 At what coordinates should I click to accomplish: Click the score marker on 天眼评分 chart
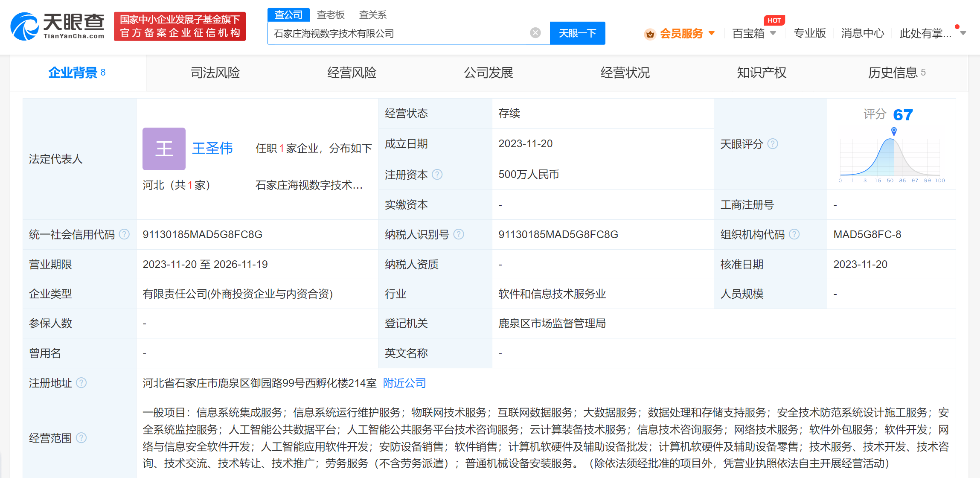click(x=894, y=131)
